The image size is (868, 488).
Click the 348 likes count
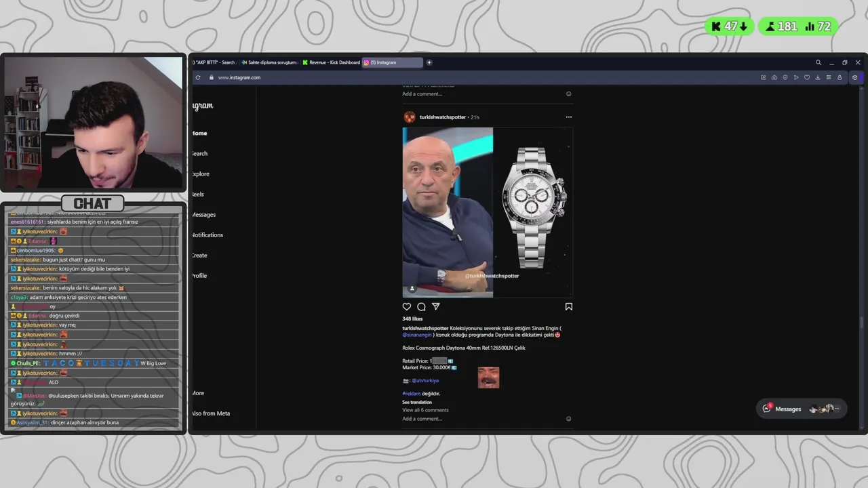412,319
